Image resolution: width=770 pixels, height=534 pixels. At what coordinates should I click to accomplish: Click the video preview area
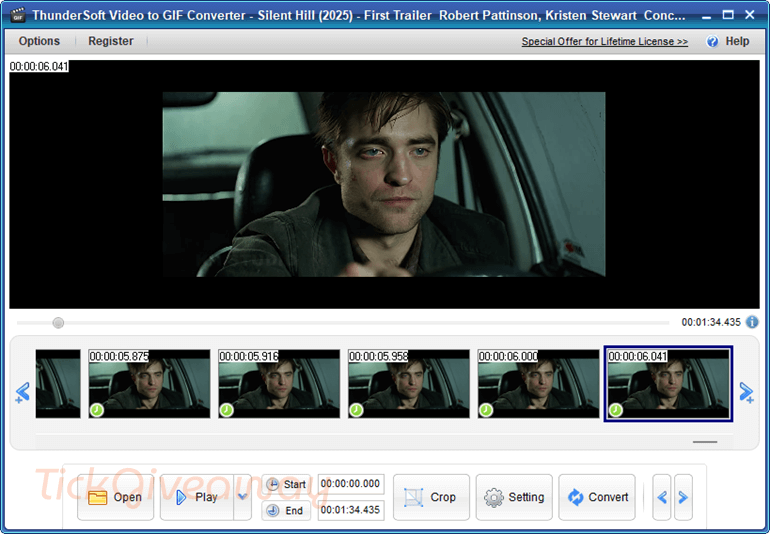pos(384,184)
